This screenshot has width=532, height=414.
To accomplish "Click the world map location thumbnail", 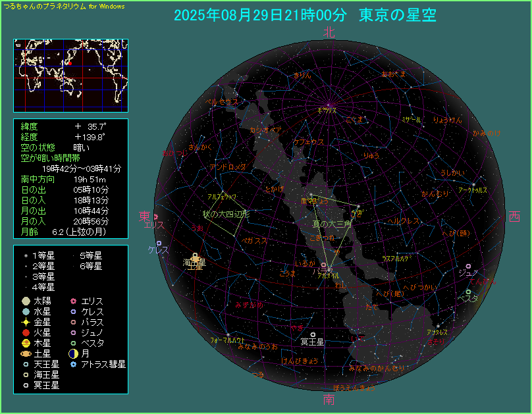I will tap(70, 75).
